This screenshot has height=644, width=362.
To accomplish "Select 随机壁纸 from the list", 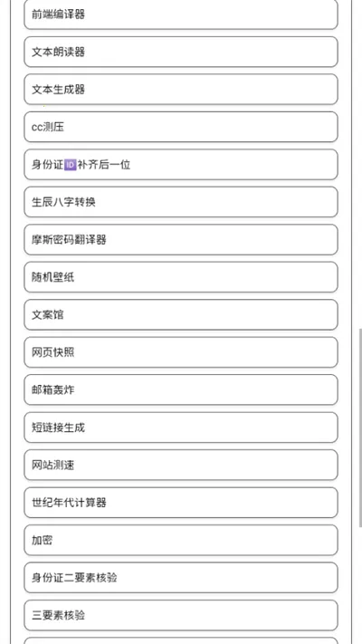I will pyautogui.click(x=181, y=277).
